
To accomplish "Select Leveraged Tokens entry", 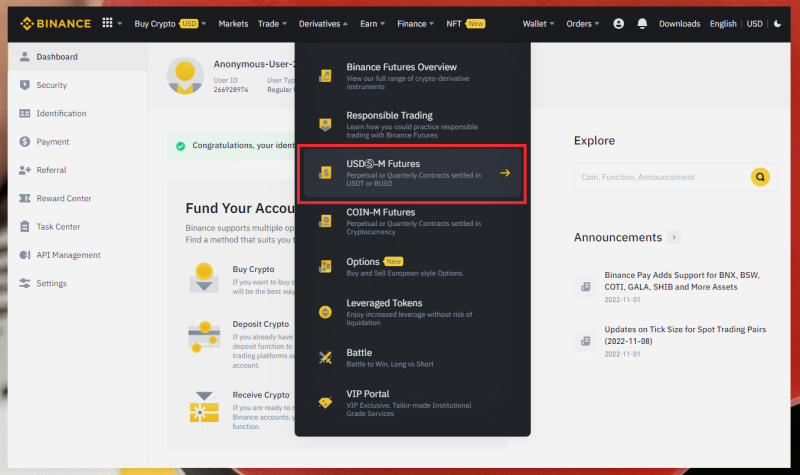I will click(412, 312).
